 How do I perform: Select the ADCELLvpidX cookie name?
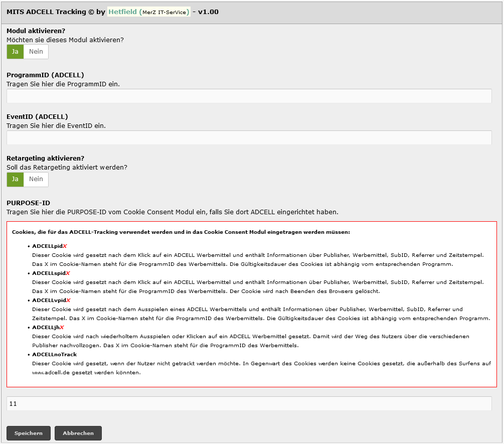51,300
